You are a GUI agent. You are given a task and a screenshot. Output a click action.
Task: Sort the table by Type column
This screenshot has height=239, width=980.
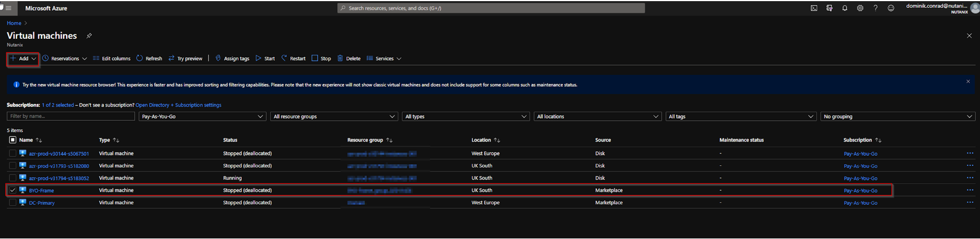[x=109, y=140]
